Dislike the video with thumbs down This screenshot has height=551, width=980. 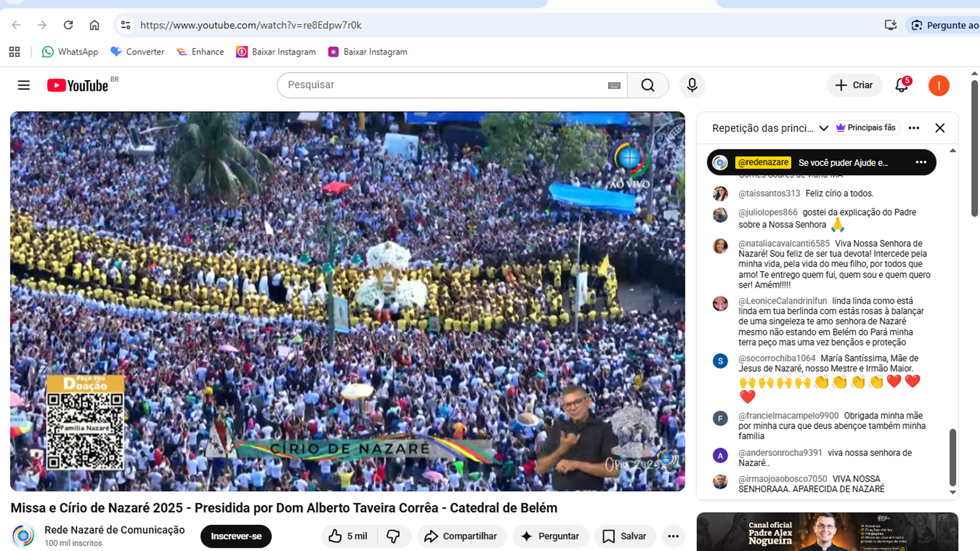pyautogui.click(x=393, y=536)
